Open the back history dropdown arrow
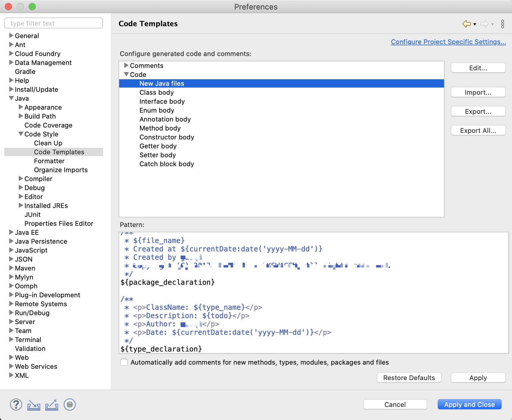Screen dimensions: 512x420 (475, 24)
